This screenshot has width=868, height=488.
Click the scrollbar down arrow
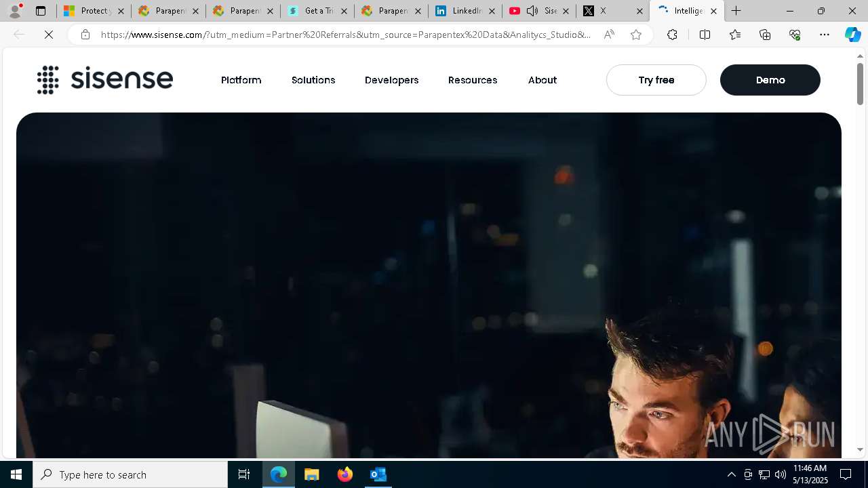pos(860,449)
